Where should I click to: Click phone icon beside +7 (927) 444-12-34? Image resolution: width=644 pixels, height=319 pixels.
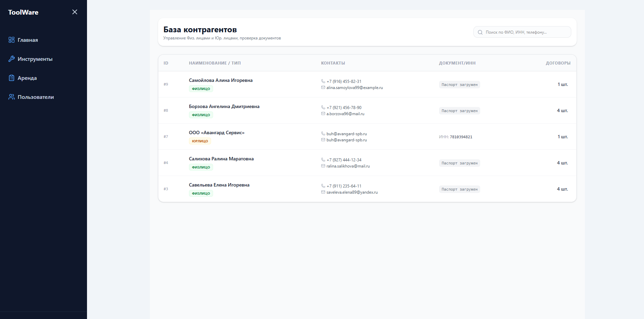tap(323, 160)
